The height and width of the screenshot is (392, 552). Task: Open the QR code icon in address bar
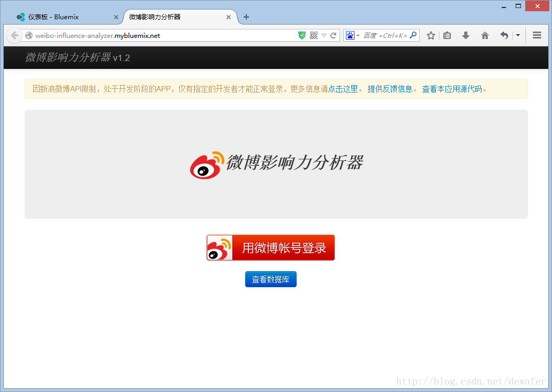314,35
